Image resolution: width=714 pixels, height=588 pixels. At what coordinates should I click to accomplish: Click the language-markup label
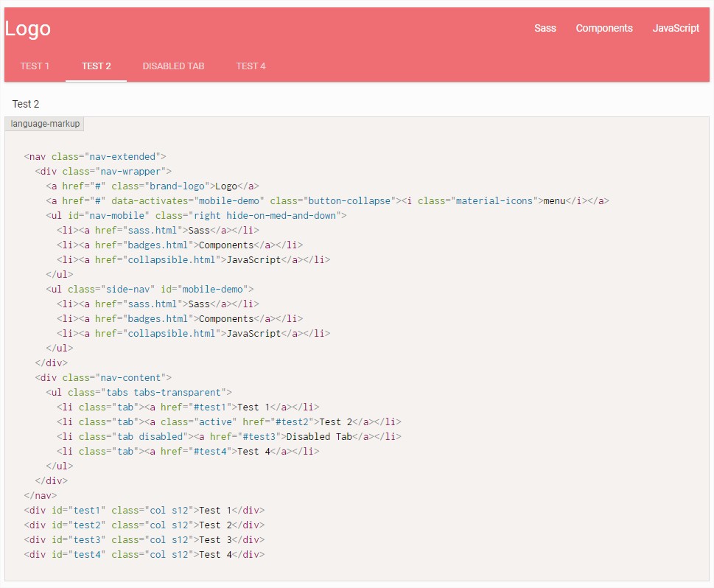click(x=45, y=124)
